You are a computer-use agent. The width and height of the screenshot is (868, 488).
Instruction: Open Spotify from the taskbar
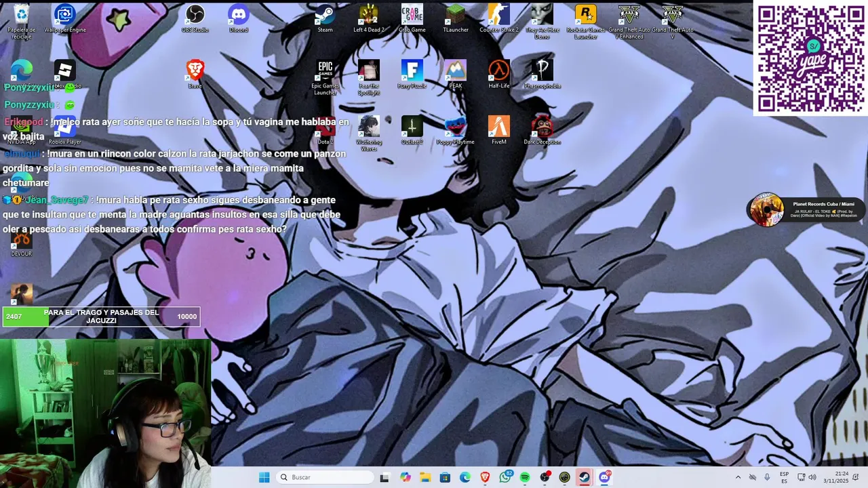525,477
